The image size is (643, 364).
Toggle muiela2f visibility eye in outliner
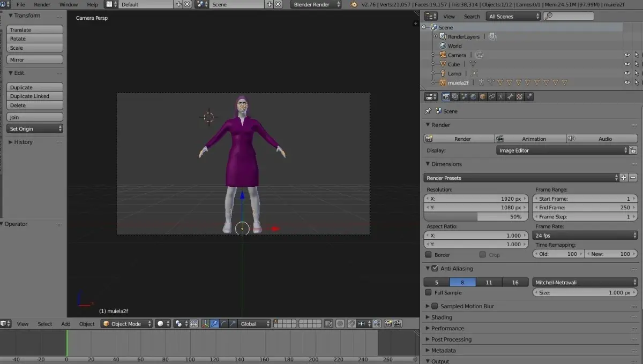(x=627, y=82)
